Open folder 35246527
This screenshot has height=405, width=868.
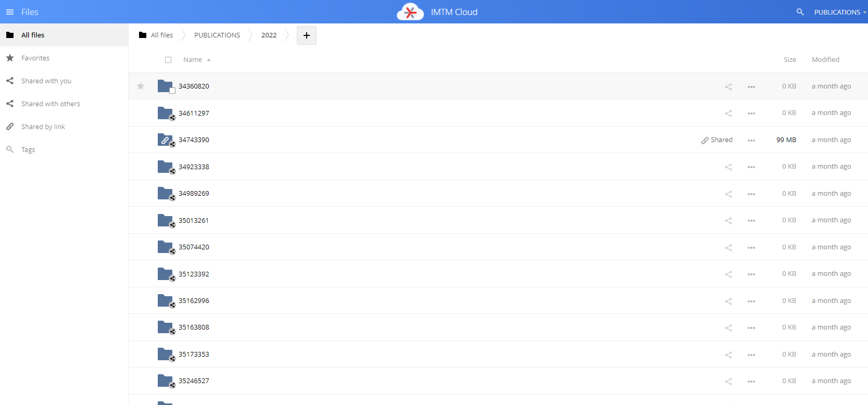pyautogui.click(x=194, y=381)
